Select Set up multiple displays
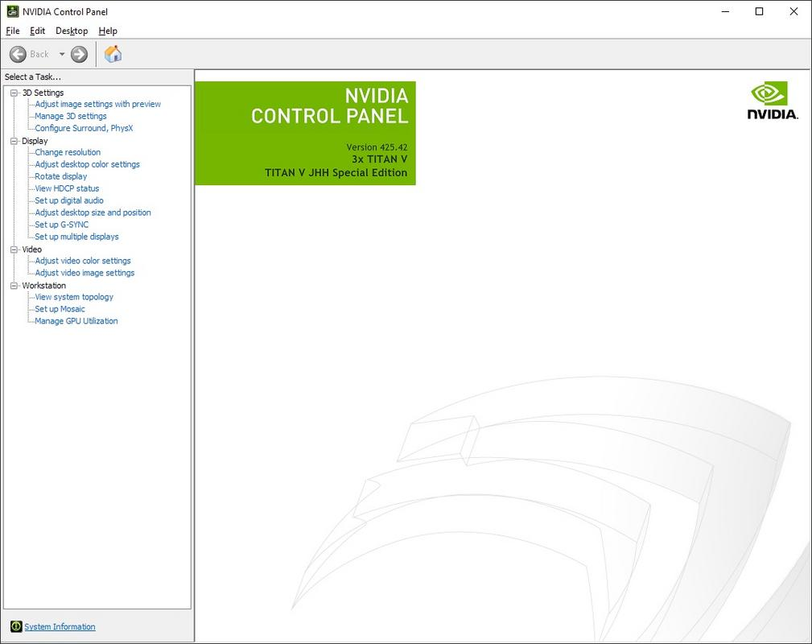Screen dimensions: 812x644 [x=76, y=237]
